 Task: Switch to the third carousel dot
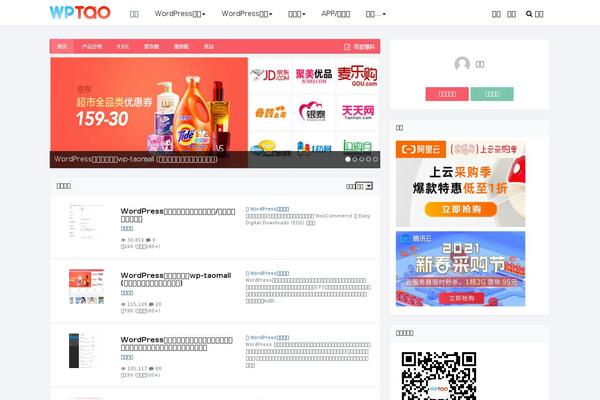[362, 159]
